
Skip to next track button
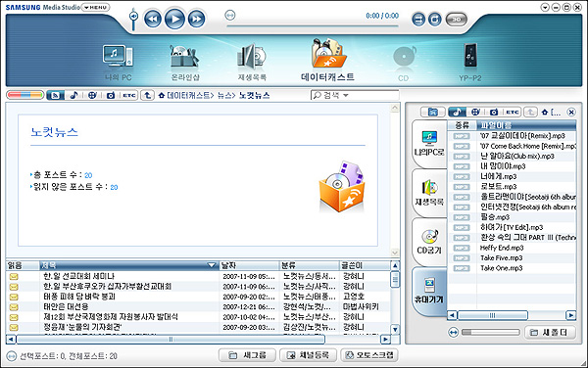(197, 19)
